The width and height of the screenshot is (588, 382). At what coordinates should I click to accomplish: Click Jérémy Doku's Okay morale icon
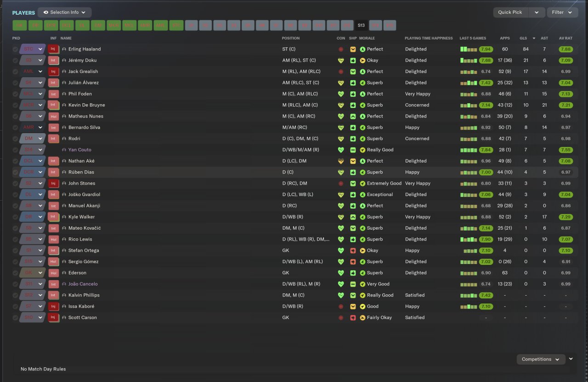pyautogui.click(x=362, y=61)
